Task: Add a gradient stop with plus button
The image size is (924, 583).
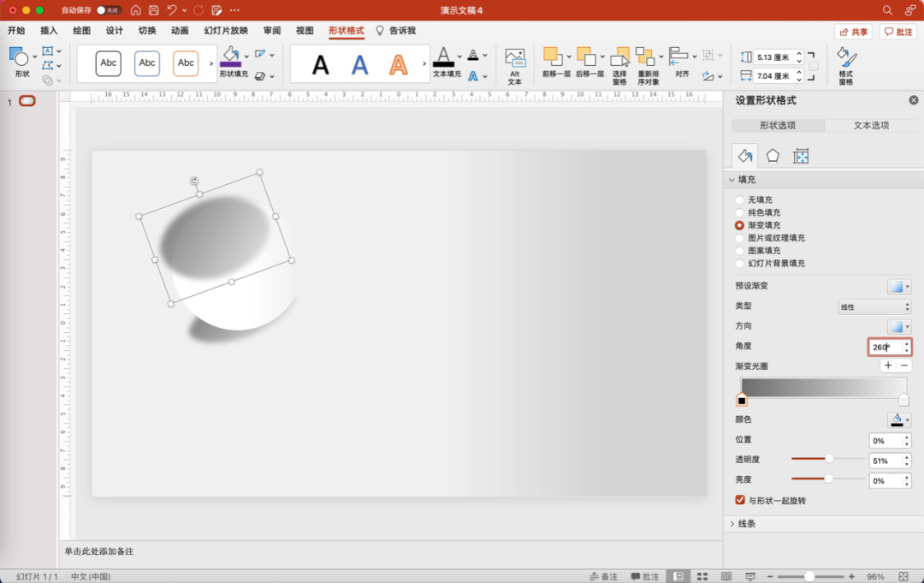Action: tap(888, 366)
